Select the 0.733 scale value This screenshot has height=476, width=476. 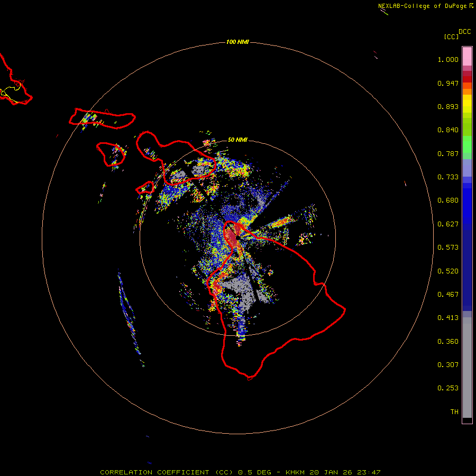(x=448, y=177)
